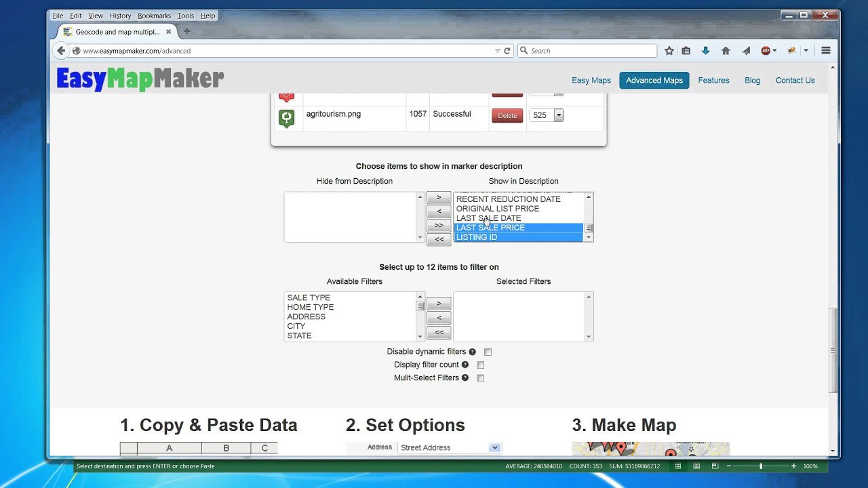Select ORIGINAL LIST PRICE in Show list
The height and width of the screenshot is (488, 868).
(498, 209)
